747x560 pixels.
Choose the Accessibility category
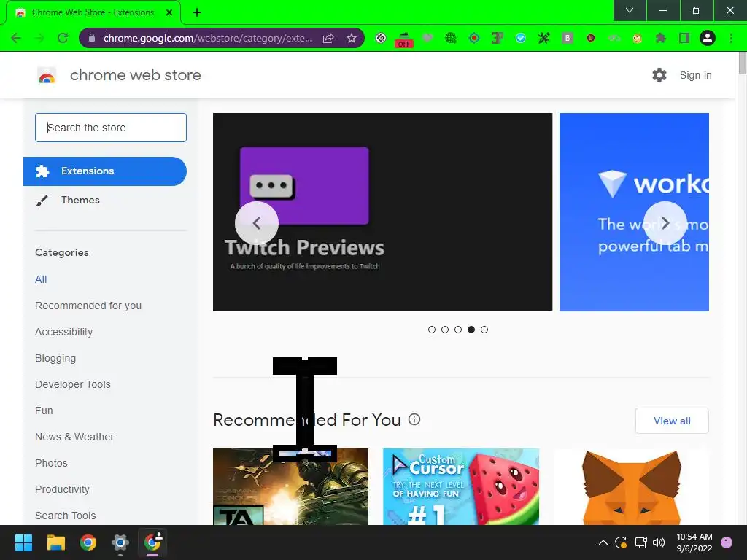pos(64,332)
